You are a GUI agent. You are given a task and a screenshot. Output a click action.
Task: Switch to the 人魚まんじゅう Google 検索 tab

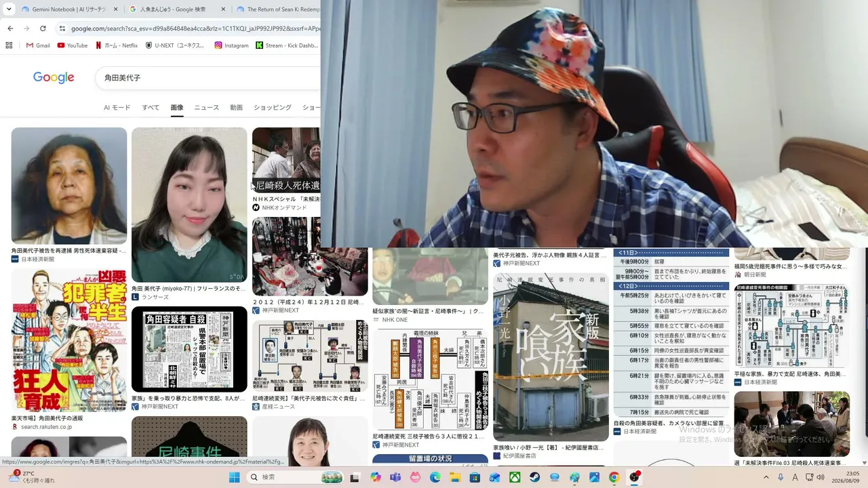pyautogui.click(x=177, y=9)
